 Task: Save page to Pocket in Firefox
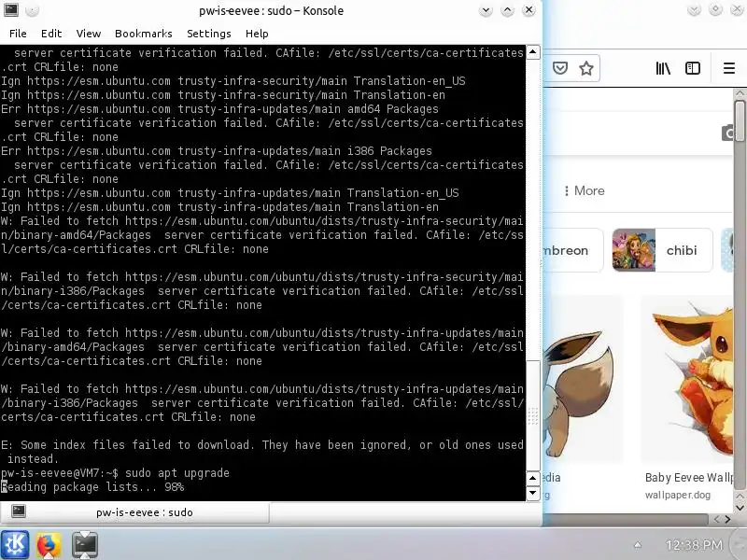pos(560,68)
